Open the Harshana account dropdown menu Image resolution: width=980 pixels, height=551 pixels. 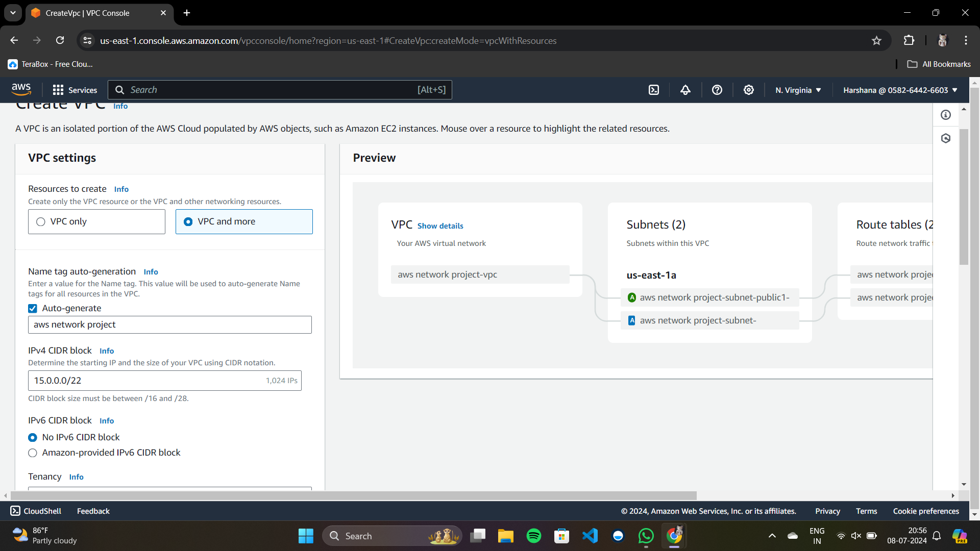900,90
